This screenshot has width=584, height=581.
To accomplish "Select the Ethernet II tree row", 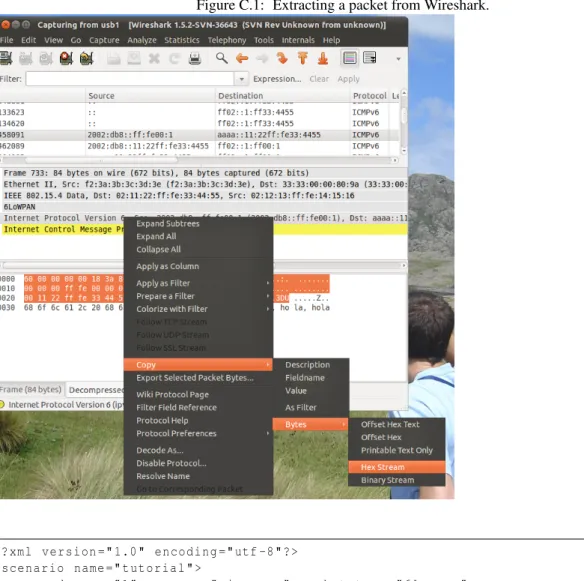I will pos(204,184).
